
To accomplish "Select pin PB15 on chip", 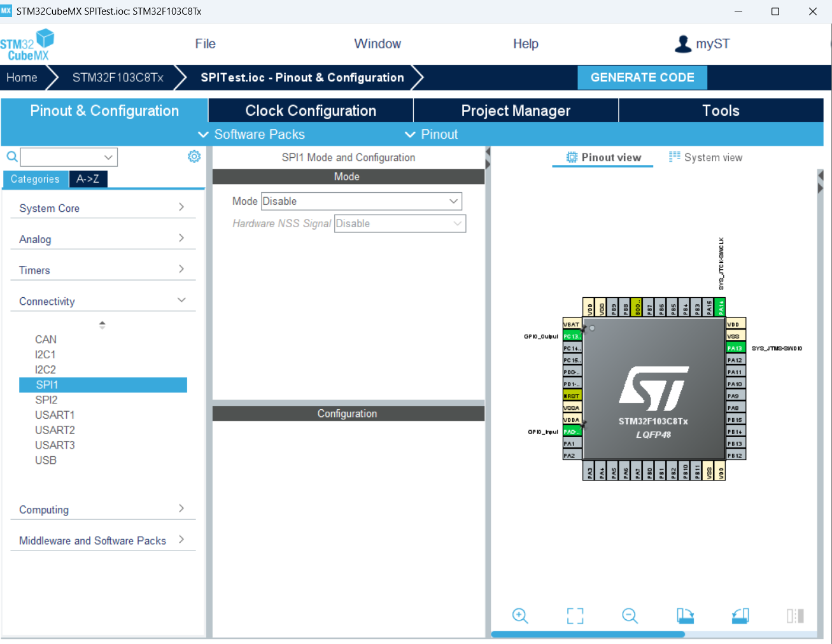I will point(736,420).
